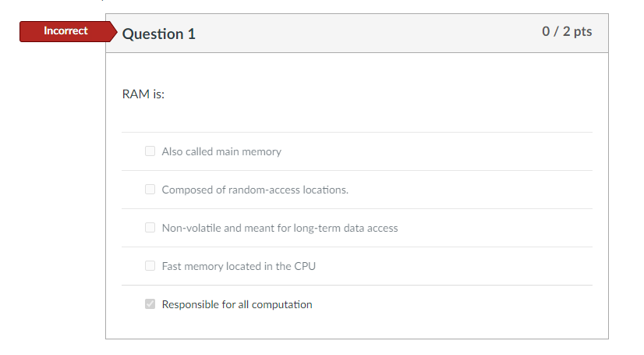
Task: Click the red Incorrect badge
Action: coord(65,31)
